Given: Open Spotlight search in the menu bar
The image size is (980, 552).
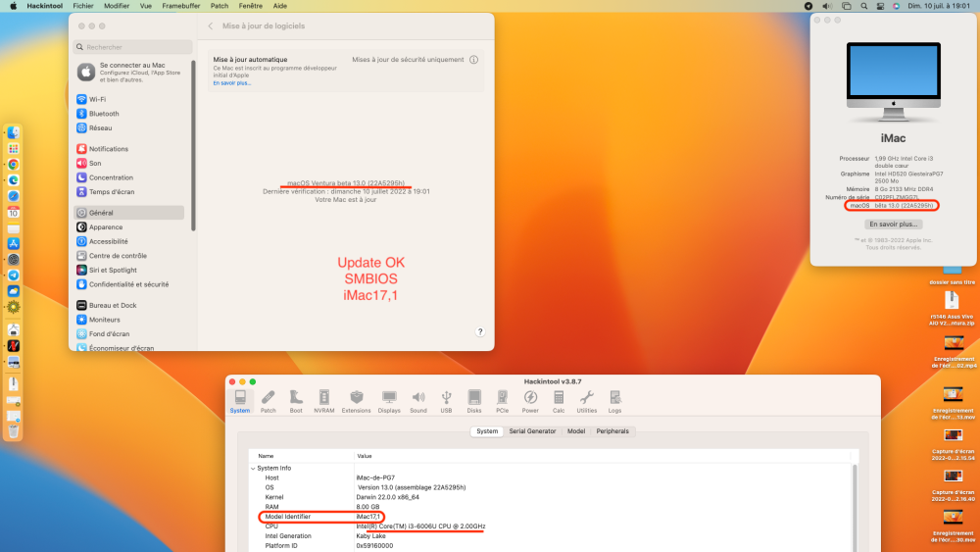Looking at the screenshot, I should pos(863,6).
